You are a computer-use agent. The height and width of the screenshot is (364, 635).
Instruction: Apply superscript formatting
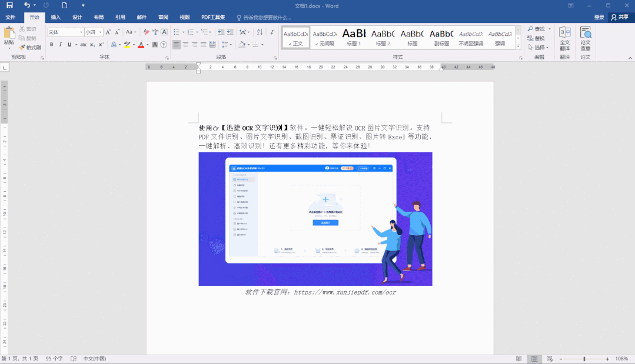101,45
